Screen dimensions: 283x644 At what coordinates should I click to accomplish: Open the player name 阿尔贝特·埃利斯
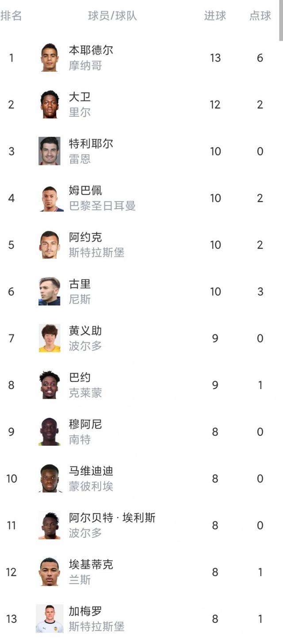pyautogui.click(x=112, y=517)
